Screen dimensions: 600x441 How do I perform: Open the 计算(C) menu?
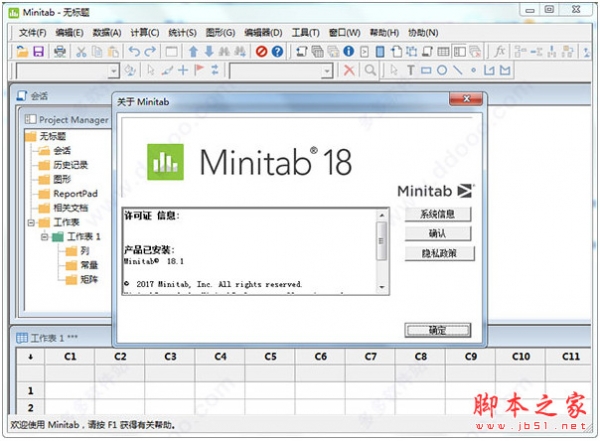[145, 33]
